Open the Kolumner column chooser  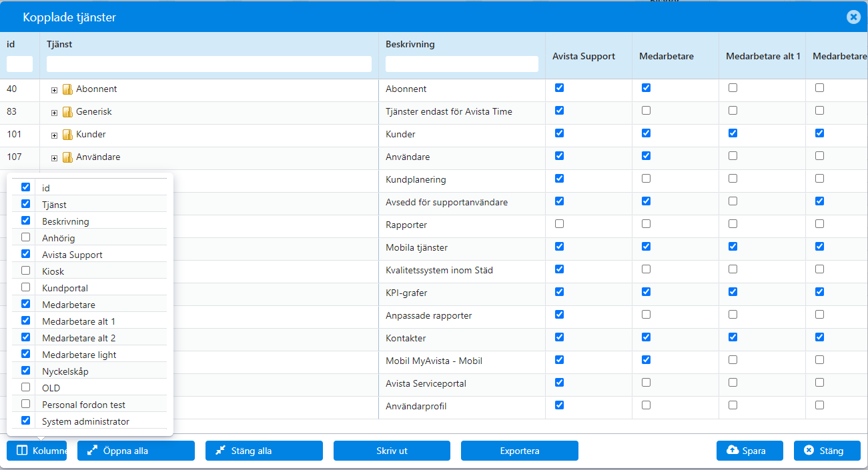37,451
